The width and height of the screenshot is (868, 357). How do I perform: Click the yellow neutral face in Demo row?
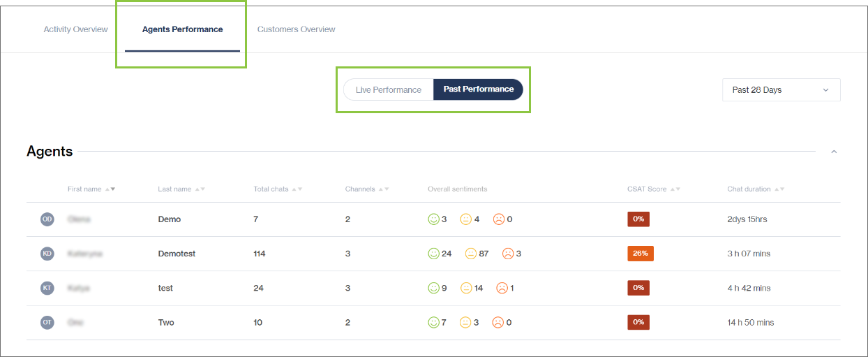(465, 219)
